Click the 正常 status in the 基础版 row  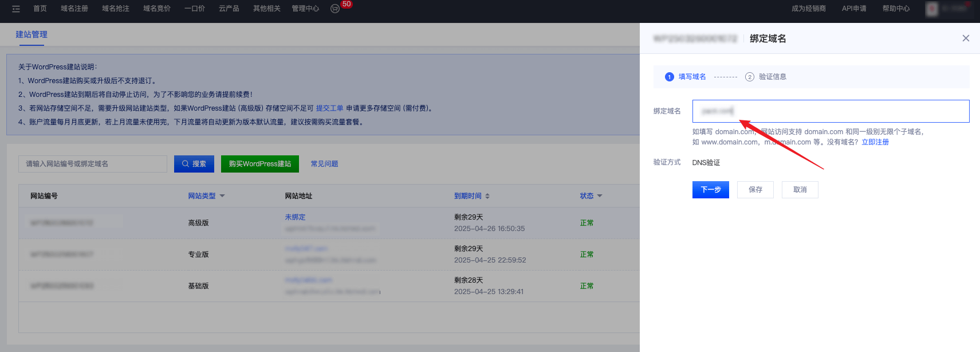[587, 286]
